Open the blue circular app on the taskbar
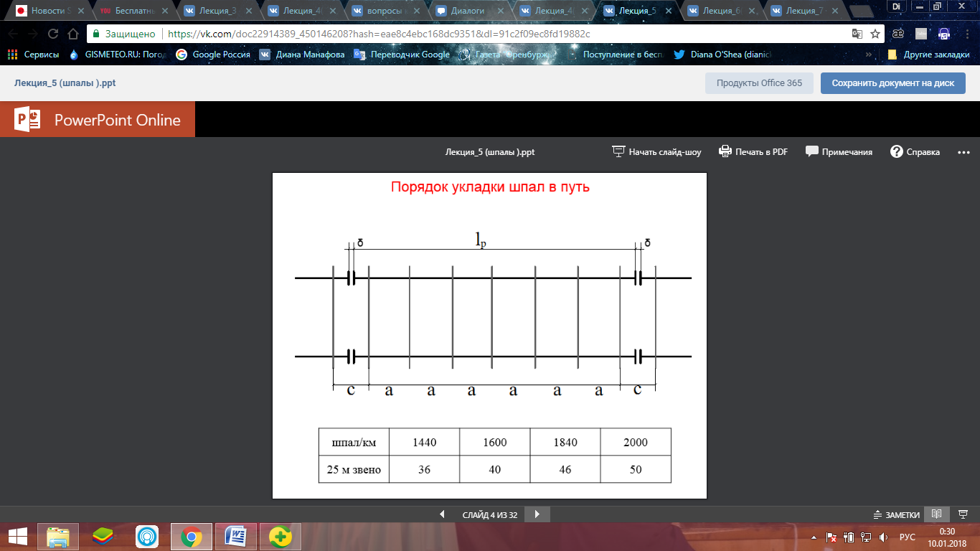The width and height of the screenshot is (980, 551). [x=147, y=537]
